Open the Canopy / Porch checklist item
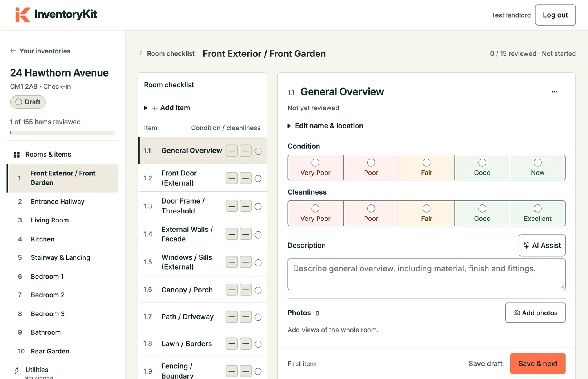 202,290
